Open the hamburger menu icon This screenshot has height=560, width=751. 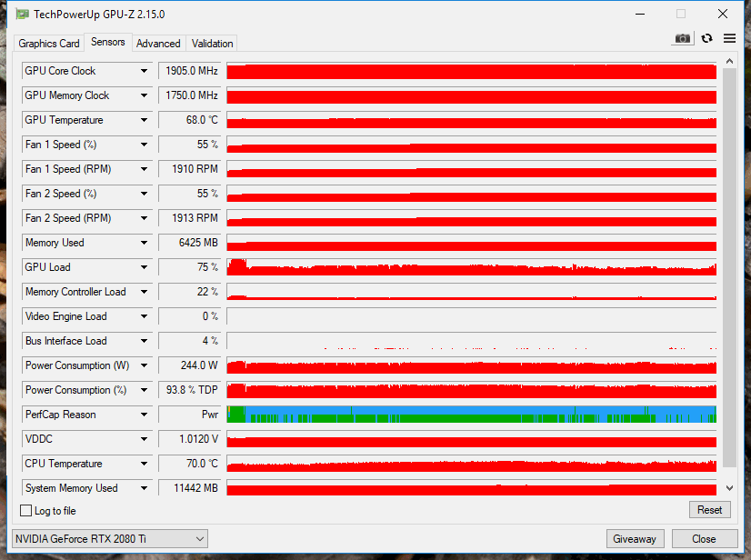(729, 38)
